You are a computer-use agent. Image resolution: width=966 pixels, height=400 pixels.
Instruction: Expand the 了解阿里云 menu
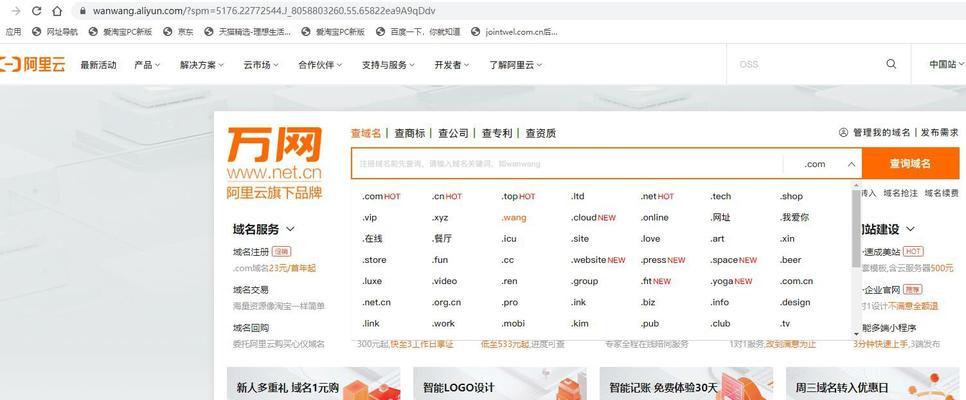coord(516,65)
